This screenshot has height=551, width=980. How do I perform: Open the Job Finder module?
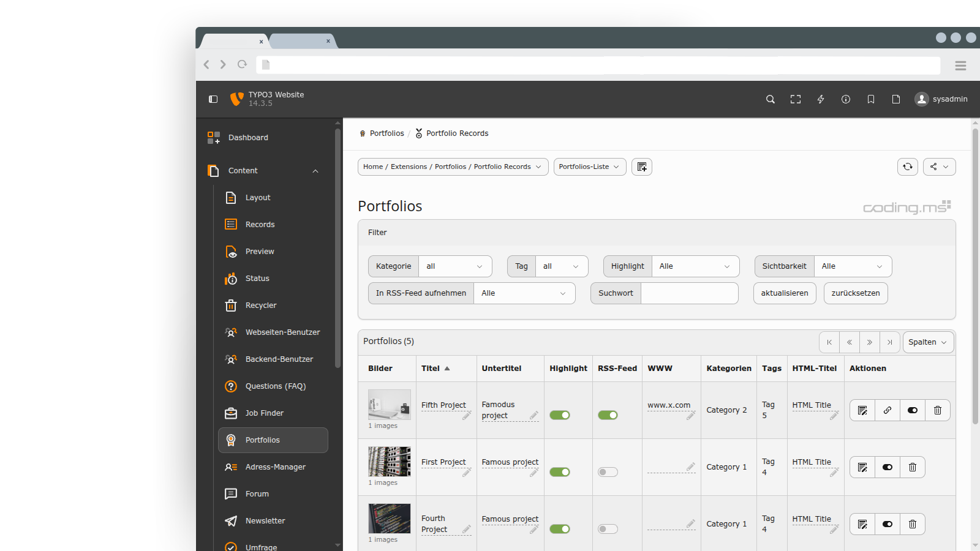[273, 413]
